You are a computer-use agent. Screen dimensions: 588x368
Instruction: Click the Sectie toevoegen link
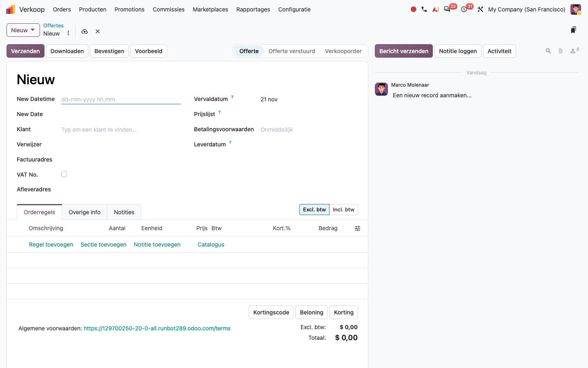(x=103, y=245)
